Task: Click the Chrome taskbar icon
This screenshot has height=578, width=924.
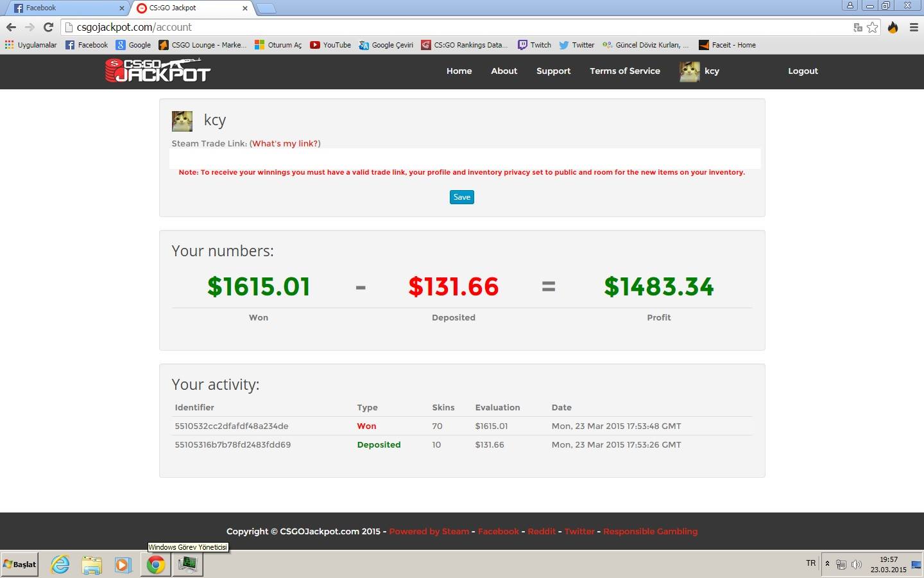Action: (x=156, y=565)
